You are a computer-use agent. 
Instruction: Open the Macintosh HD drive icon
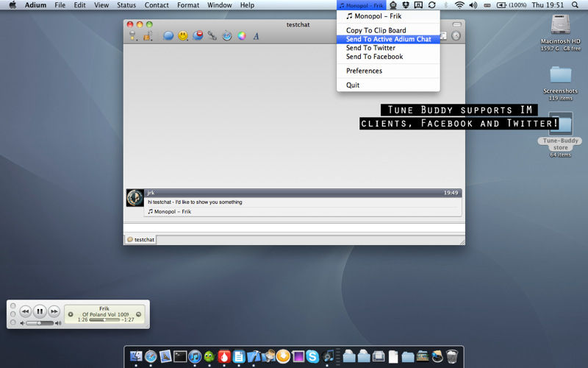point(561,25)
